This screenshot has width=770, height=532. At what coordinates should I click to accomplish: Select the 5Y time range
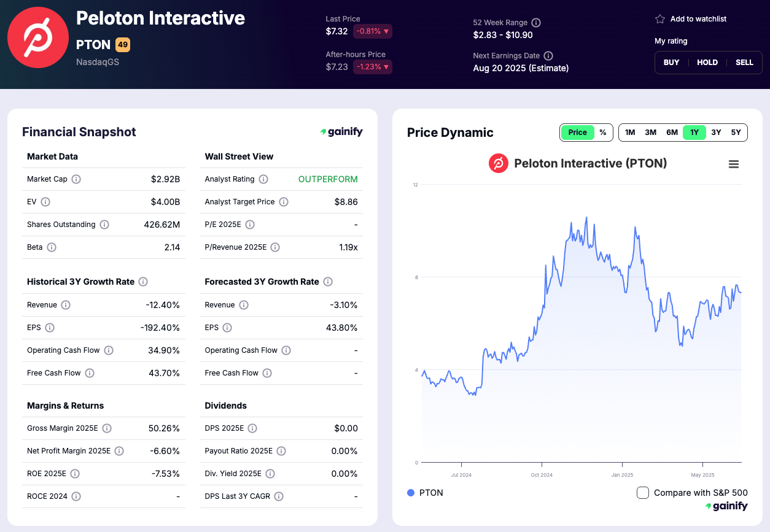click(x=736, y=133)
